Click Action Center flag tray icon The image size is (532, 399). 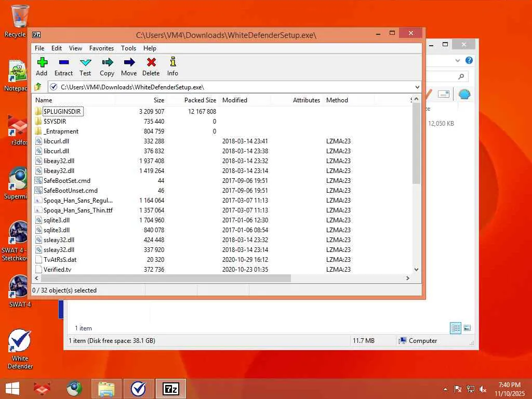(x=458, y=389)
